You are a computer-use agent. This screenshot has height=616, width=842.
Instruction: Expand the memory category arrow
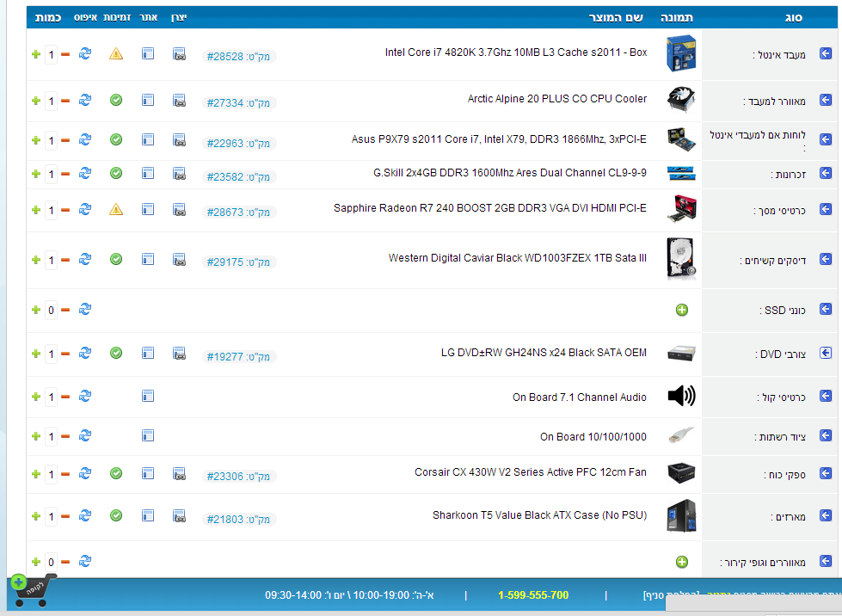(826, 173)
